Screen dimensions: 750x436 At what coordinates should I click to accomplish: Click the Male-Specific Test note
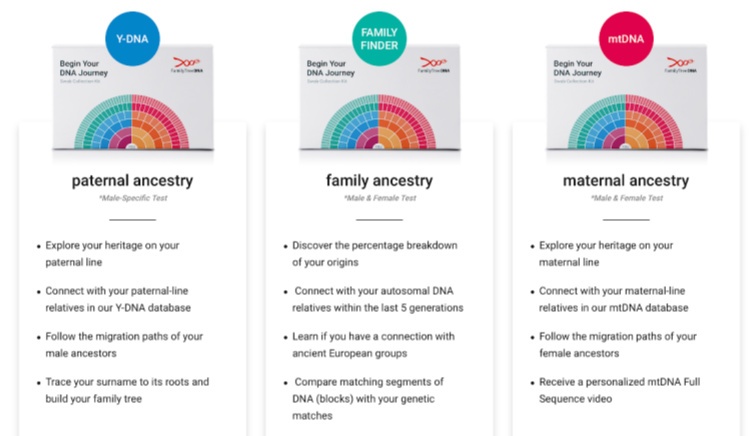pos(133,200)
